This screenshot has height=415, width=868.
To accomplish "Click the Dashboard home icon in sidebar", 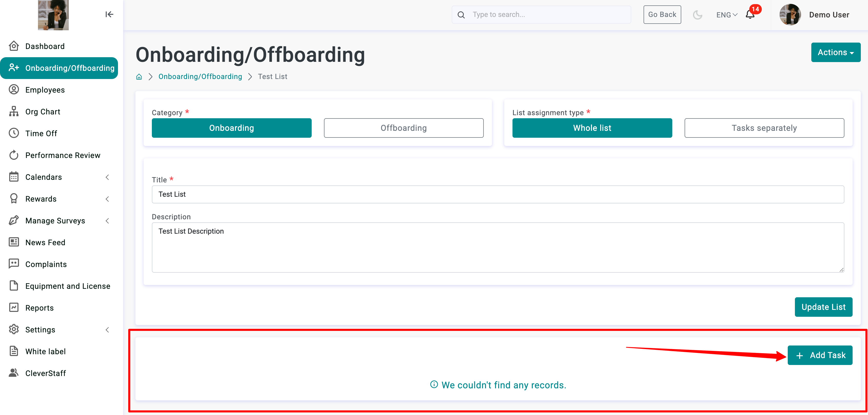I will (14, 46).
